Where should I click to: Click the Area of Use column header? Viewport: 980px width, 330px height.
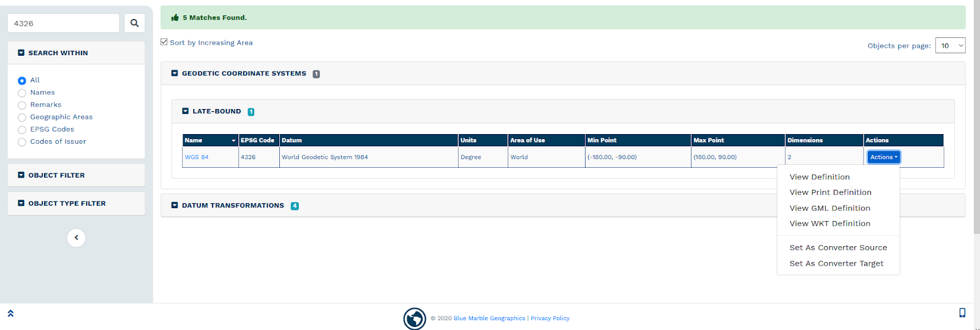(x=546, y=140)
